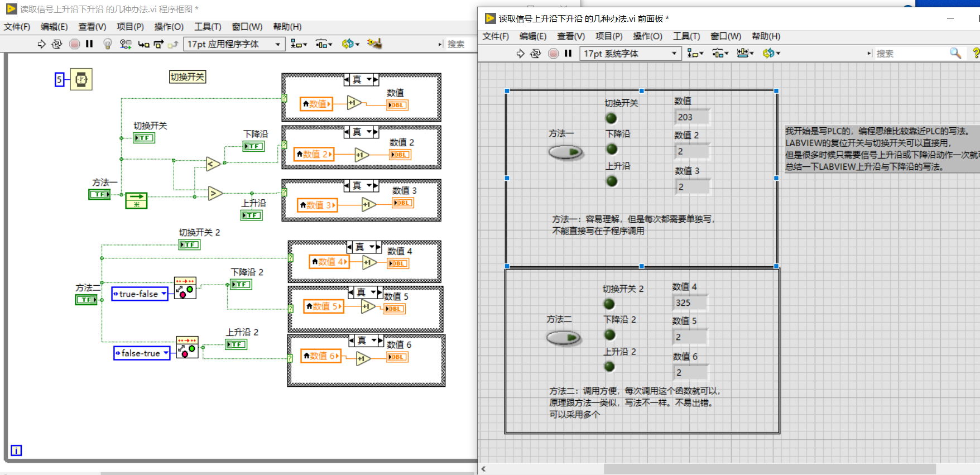This screenshot has height=475, width=980.
Task: Select the 方法二 Boolean terminal on diagram
Action: tap(86, 300)
